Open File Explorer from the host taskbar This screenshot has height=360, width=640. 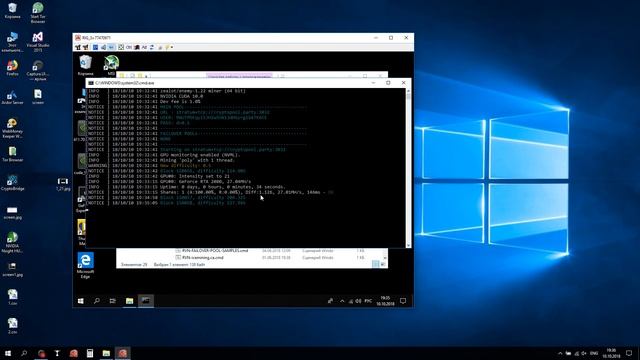[x=106, y=353]
